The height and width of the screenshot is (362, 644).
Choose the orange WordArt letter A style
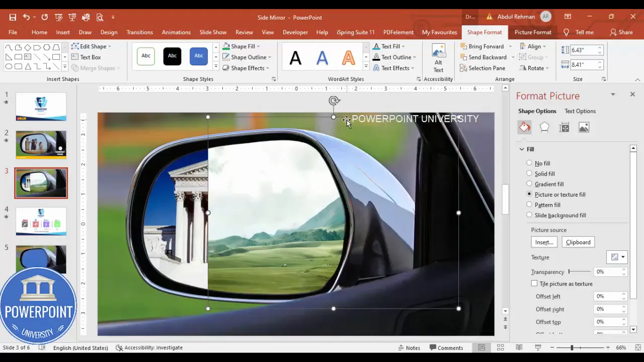(348, 58)
